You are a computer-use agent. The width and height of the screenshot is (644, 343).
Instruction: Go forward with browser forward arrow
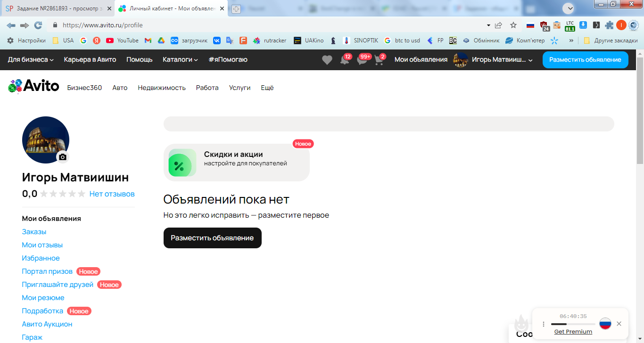[25, 25]
